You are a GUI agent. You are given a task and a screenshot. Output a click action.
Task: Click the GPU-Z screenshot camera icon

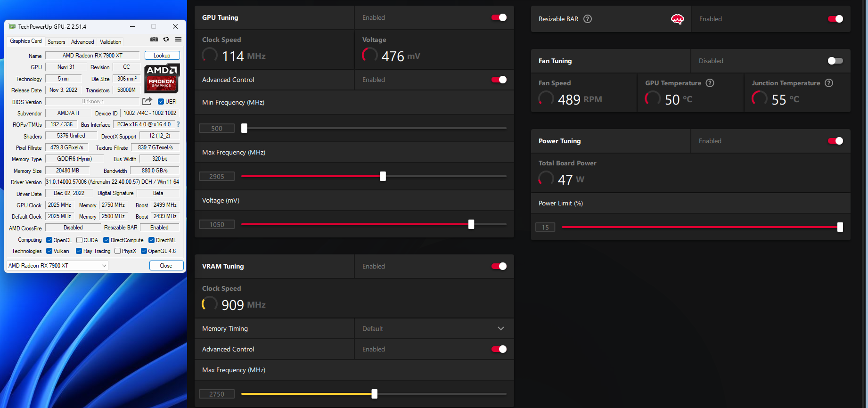click(154, 40)
